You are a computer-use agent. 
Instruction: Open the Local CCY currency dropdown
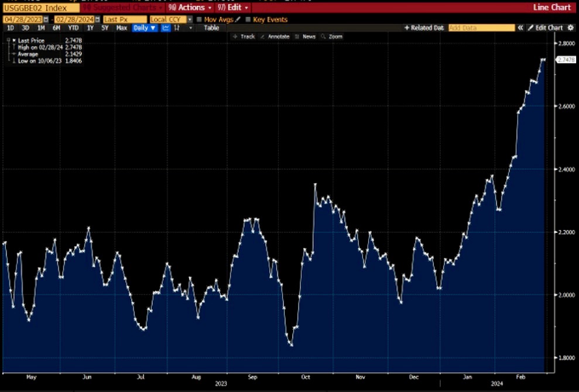189,19
